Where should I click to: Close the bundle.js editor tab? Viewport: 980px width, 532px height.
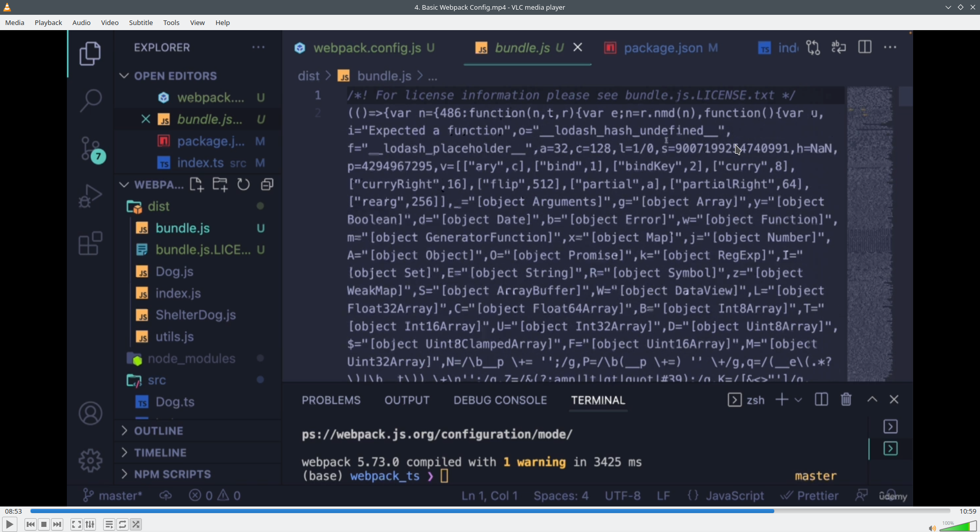(578, 47)
